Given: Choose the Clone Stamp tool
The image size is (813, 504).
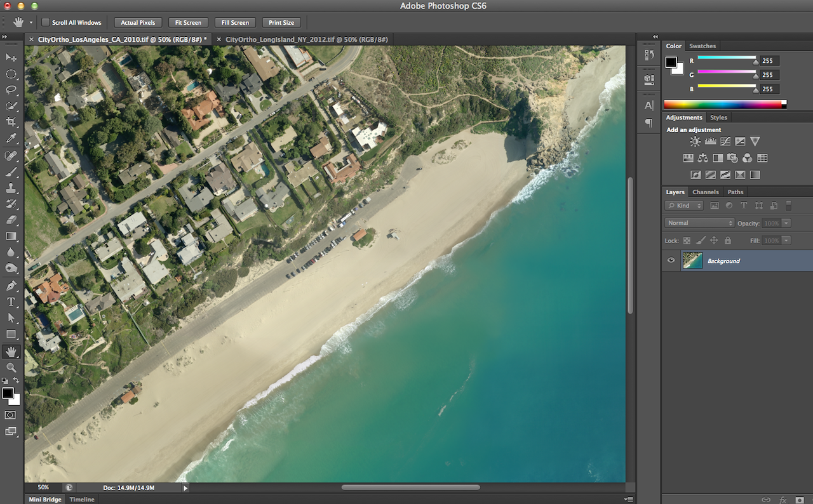Looking at the screenshot, I should pyautogui.click(x=11, y=188).
